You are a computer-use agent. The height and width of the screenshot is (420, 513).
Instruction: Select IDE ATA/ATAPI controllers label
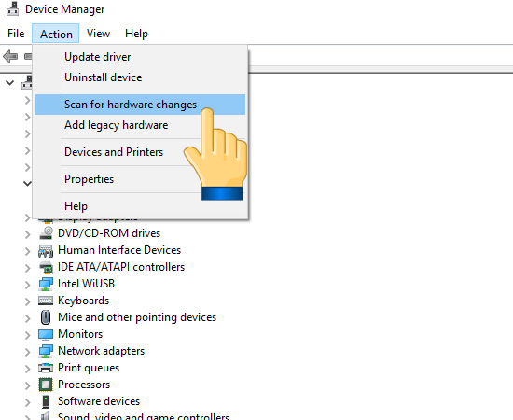(121, 267)
